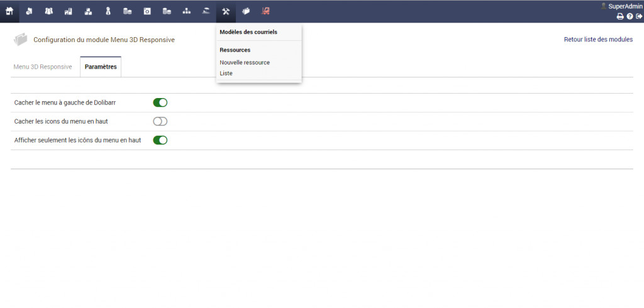Screen dimensions: 644x308
Task: Click the buildings menu icon
Action: click(x=69, y=11)
